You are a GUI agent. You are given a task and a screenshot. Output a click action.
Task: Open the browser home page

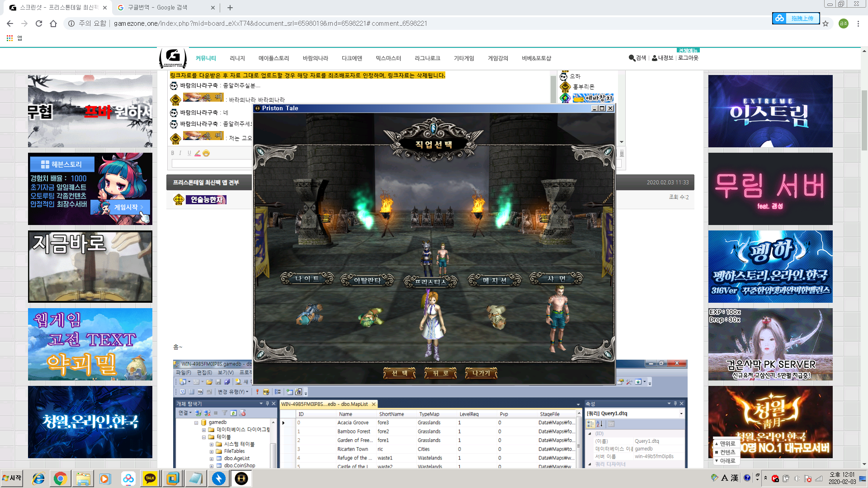click(53, 23)
